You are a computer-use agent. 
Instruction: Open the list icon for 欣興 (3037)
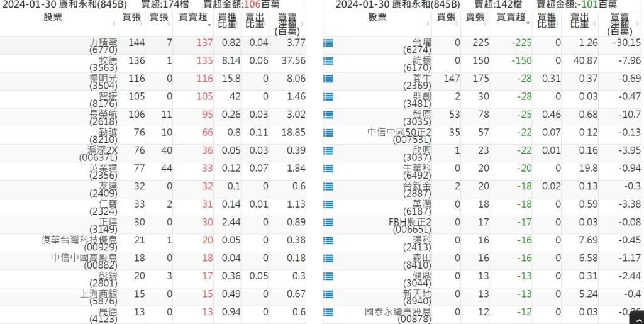click(x=328, y=151)
